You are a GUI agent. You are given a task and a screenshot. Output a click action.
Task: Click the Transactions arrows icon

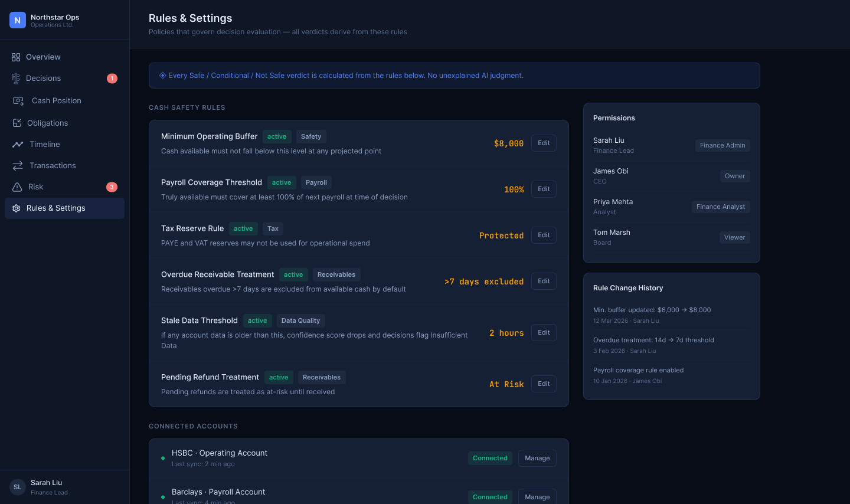coord(18,166)
